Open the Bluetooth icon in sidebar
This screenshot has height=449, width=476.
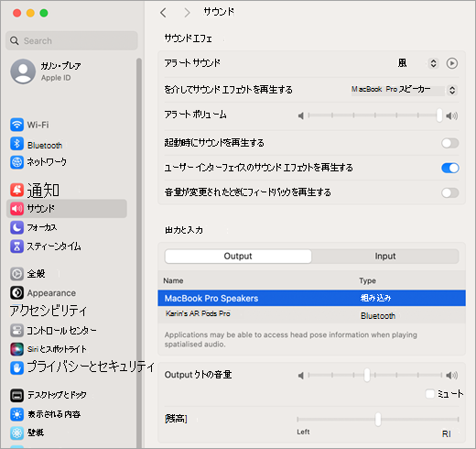click(x=16, y=144)
